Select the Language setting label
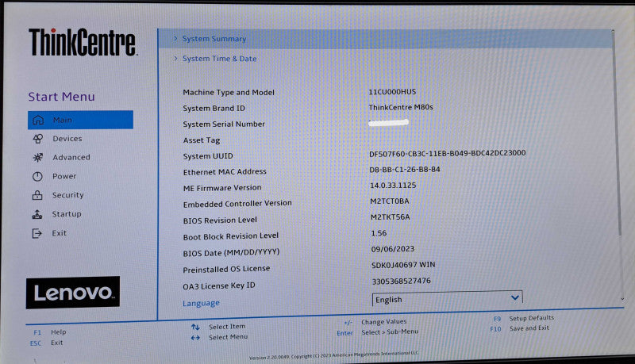Image resolution: width=635 pixels, height=364 pixels. tap(201, 303)
